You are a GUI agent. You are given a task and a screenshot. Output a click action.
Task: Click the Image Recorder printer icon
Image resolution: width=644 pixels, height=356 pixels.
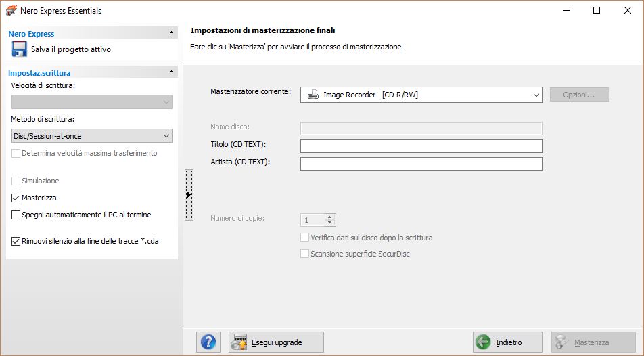pos(313,95)
